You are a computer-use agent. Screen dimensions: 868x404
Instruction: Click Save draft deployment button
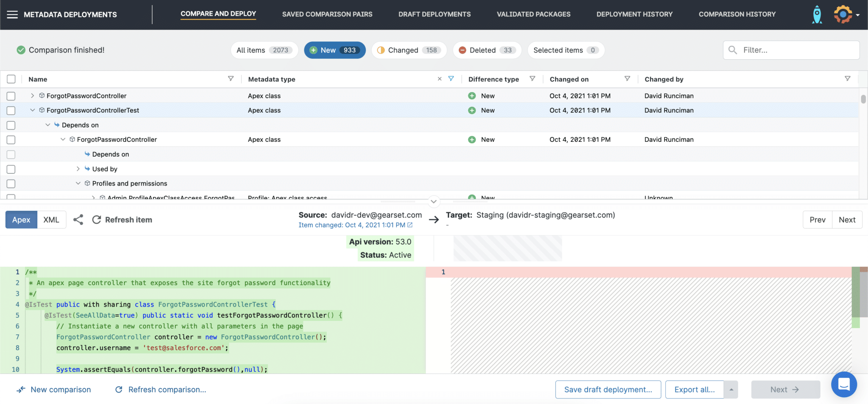[x=608, y=390]
